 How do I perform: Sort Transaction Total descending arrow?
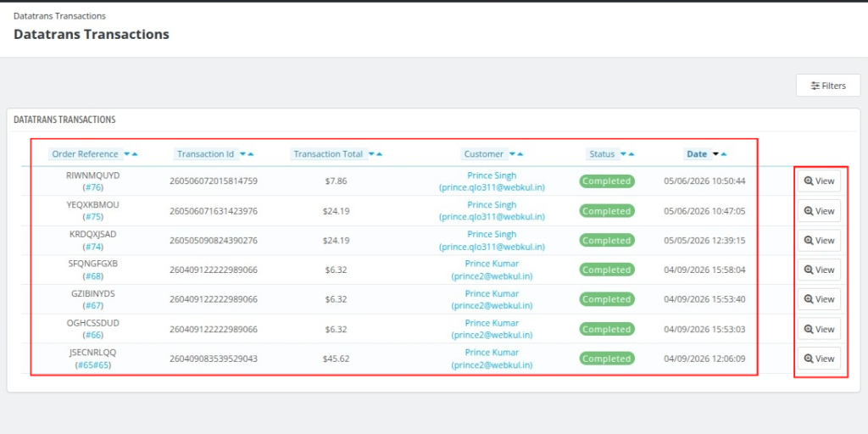(371, 154)
